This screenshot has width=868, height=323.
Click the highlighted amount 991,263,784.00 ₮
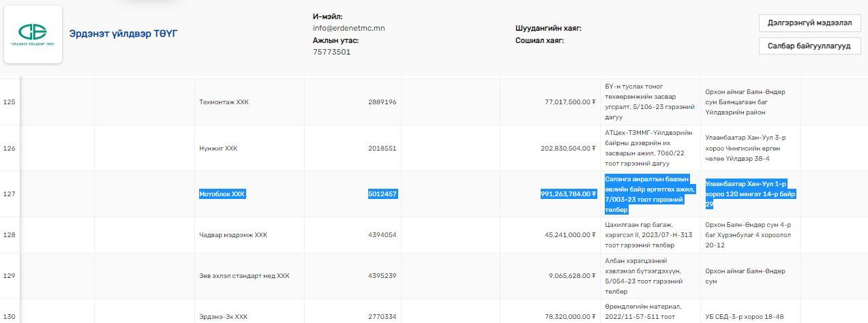coord(568,194)
